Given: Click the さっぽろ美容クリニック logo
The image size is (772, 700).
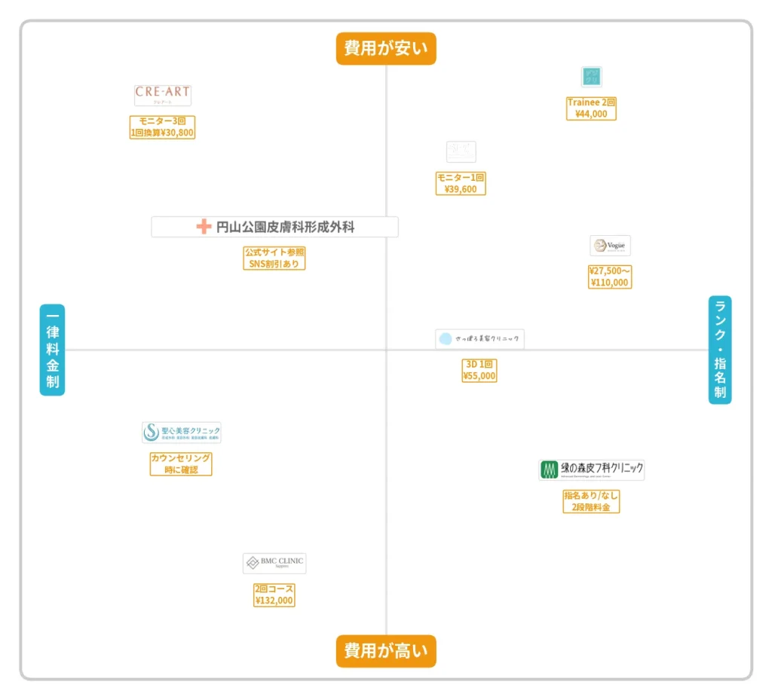Looking at the screenshot, I should pos(479,339).
